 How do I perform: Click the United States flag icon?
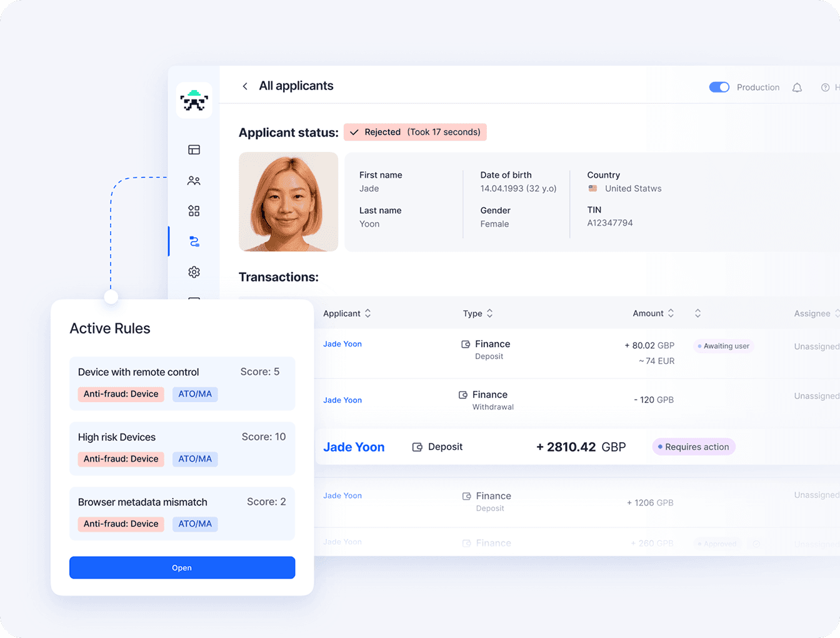pyautogui.click(x=592, y=188)
